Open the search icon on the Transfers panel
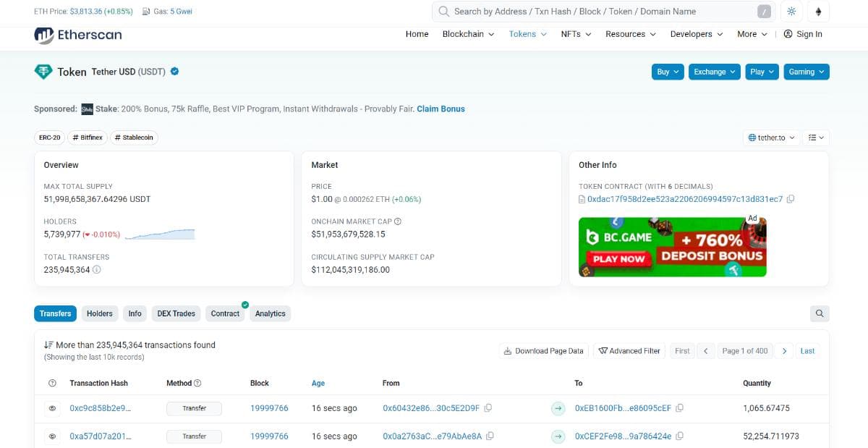The image size is (868, 448). click(819, 313)
